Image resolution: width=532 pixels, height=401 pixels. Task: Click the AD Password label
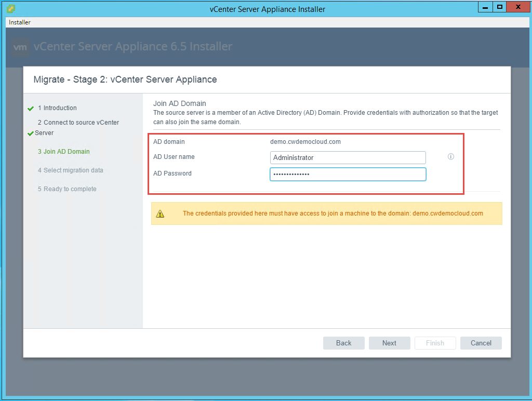(x=172, y=173)
